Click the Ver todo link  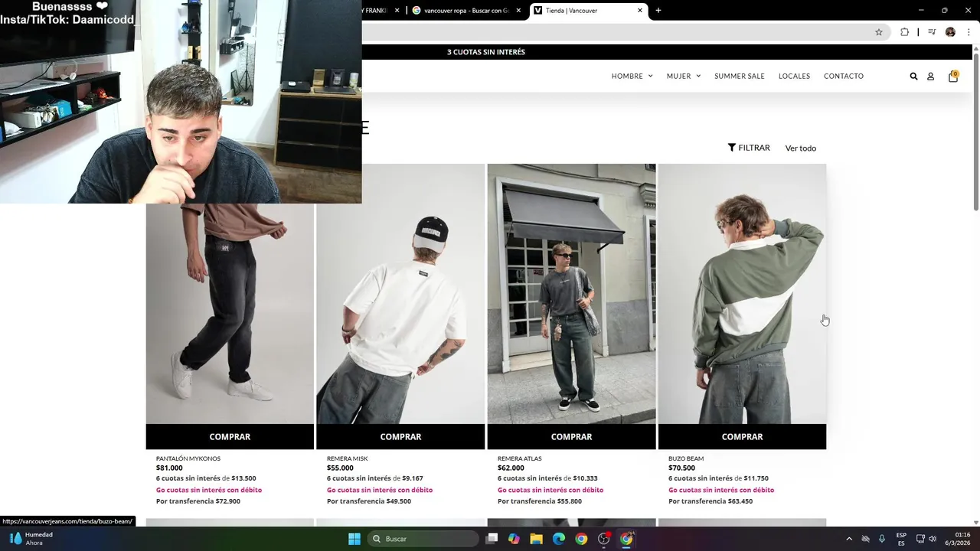[801, 148]
